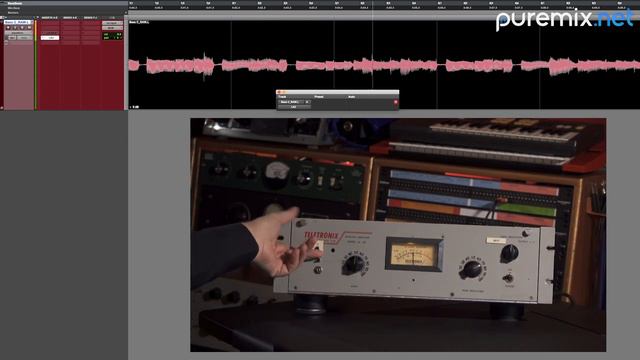Select the Bass track name
Screen dimensions: 640x360
[17, 22]
